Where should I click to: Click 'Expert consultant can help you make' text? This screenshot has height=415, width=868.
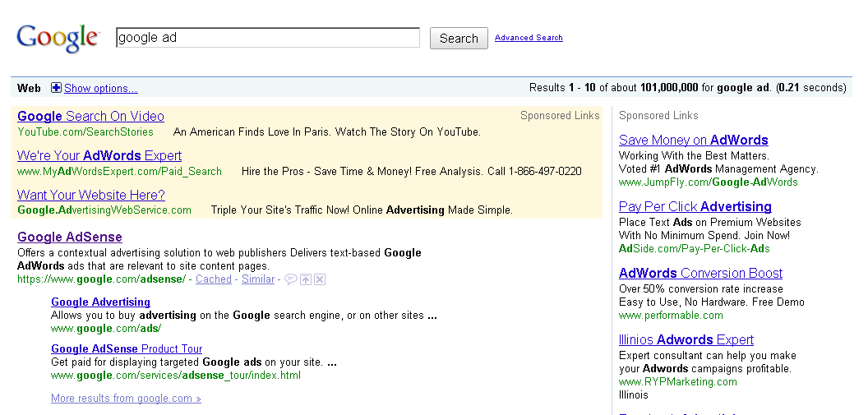(x=708, y=355)
